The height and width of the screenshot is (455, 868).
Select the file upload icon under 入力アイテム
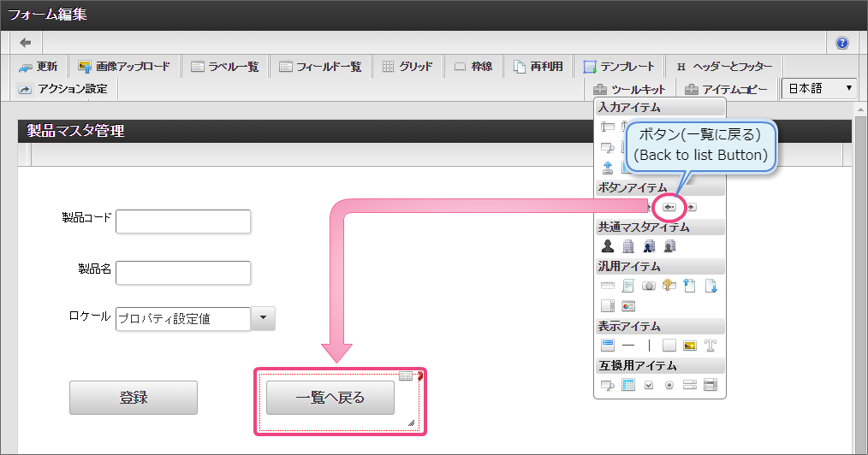click(x=608, y=168)
